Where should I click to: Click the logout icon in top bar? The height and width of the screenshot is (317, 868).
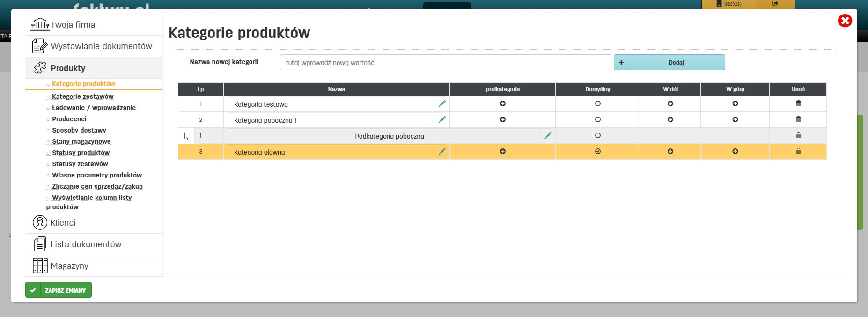pos(775,3)
